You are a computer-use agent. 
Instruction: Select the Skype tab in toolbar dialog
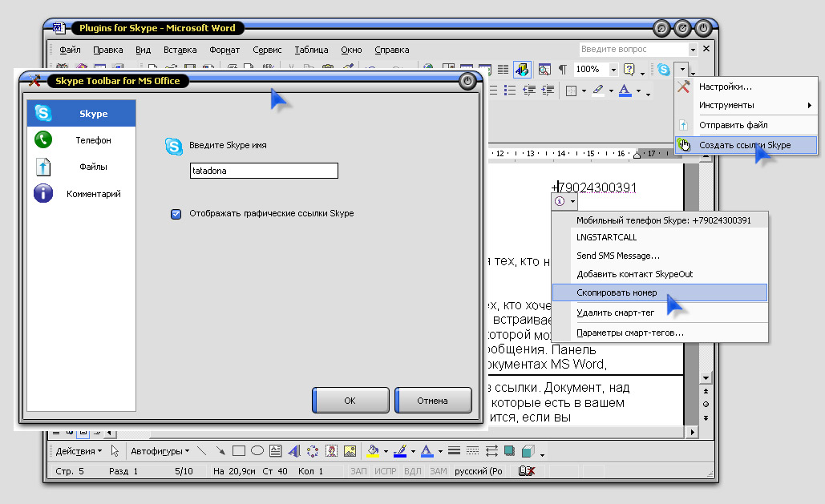(x=82, y=113)
